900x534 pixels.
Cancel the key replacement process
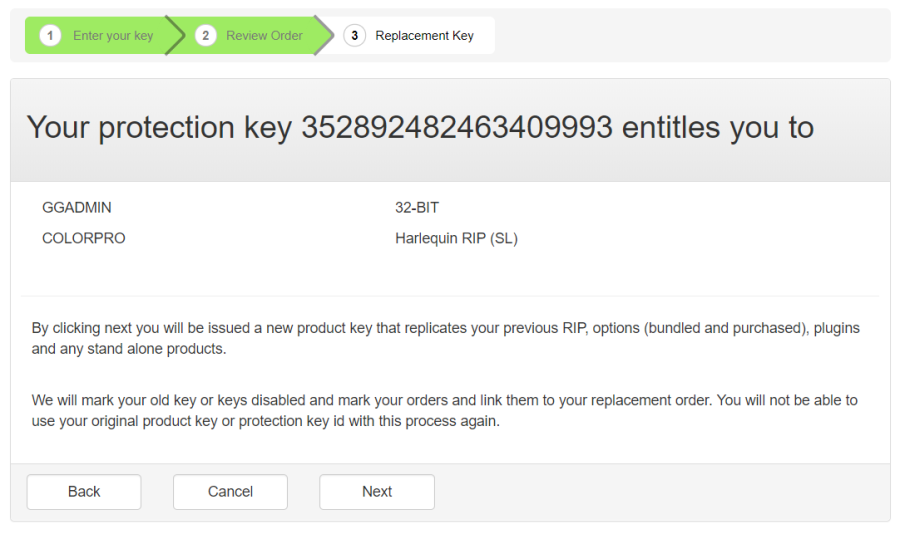[x=230, y=491]
